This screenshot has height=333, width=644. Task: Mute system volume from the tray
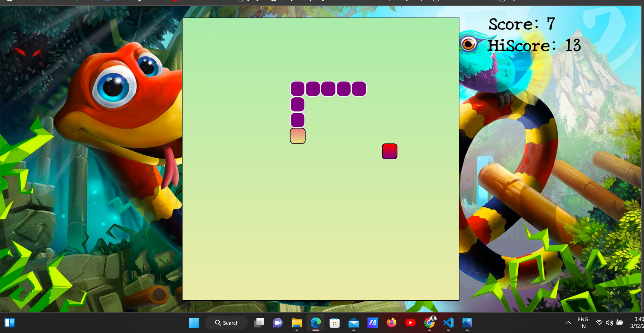(610, 323)
